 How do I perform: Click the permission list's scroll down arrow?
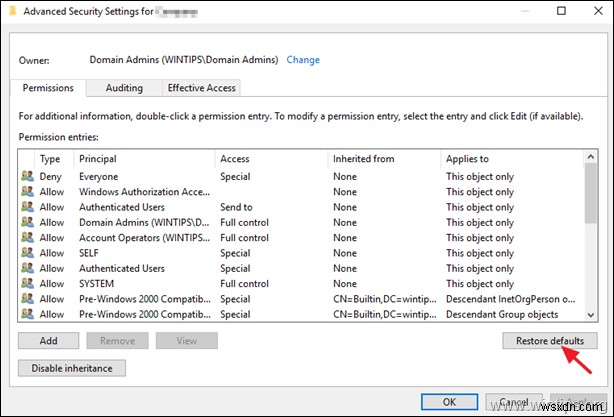click(591, 315)
